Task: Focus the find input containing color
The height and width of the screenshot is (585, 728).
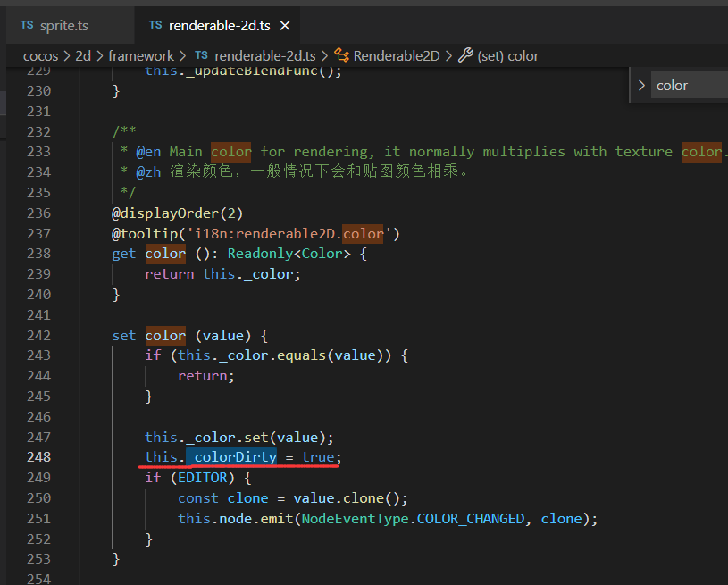Action: 690,86
